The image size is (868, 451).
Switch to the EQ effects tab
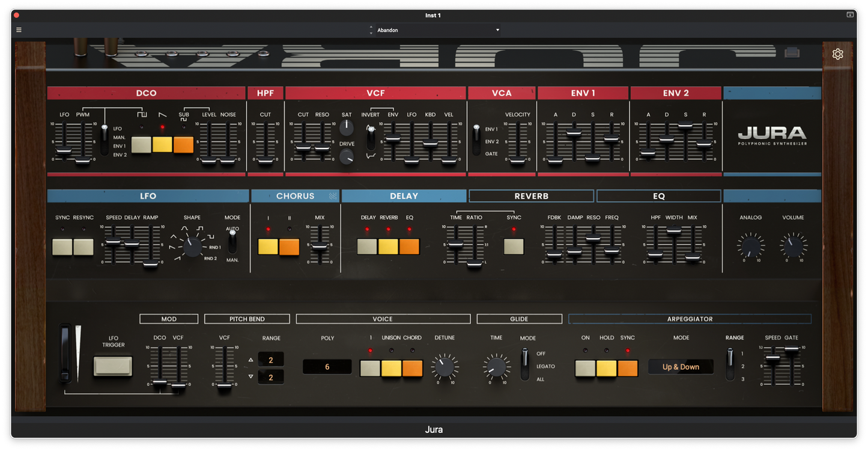pyautogui.click(x=658, y=196)
